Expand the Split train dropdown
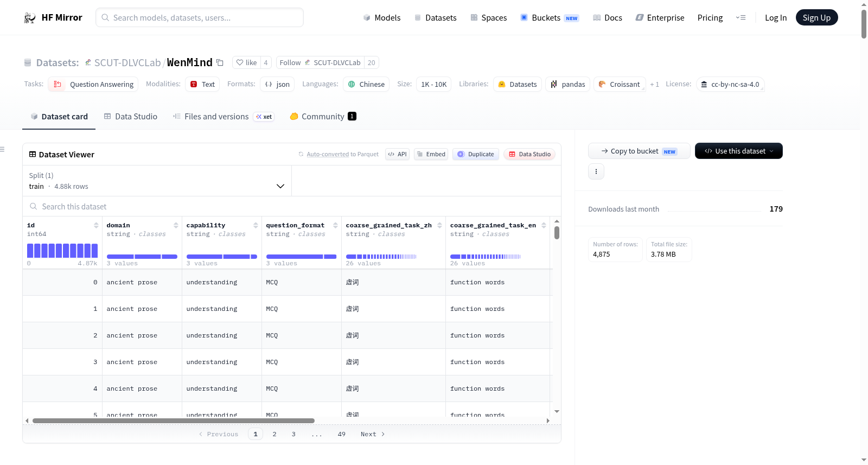This screenshot has width=868, height=465. click(157, 181)
